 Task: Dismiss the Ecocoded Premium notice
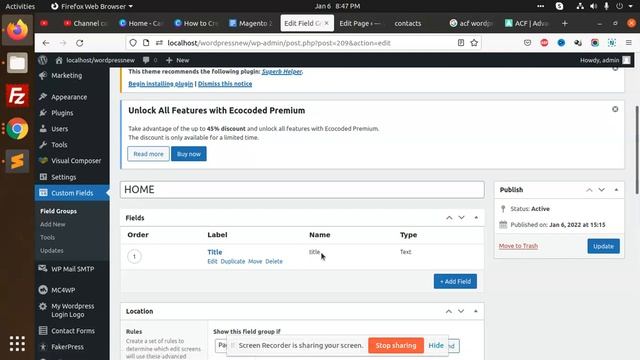click(615, 109)
